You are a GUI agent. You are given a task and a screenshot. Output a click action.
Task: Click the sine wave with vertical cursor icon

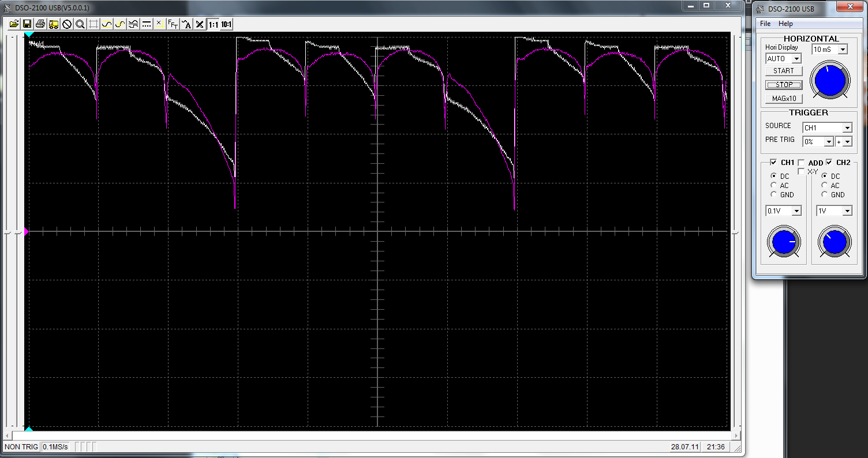click(120, 24)
